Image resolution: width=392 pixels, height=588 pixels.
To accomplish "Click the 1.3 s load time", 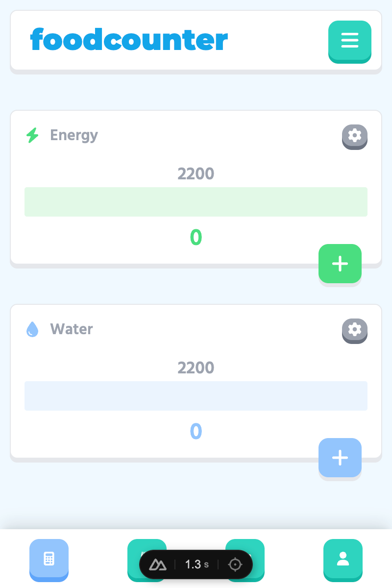I will 197,564.
